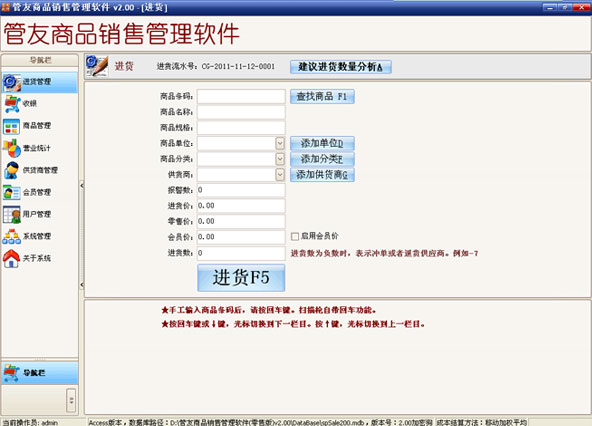Focus the 零售价 input field

[x=241, y=221]
